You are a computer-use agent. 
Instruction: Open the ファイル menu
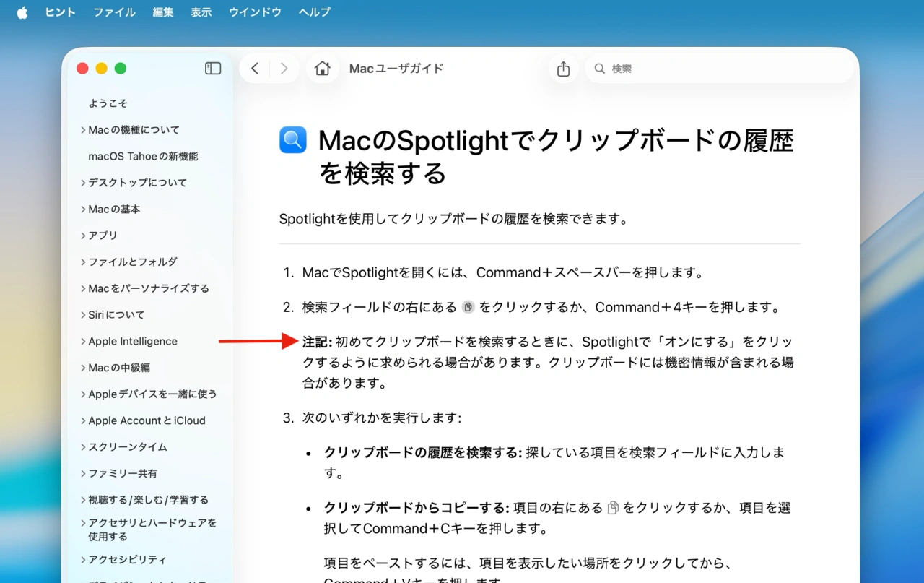113,12
